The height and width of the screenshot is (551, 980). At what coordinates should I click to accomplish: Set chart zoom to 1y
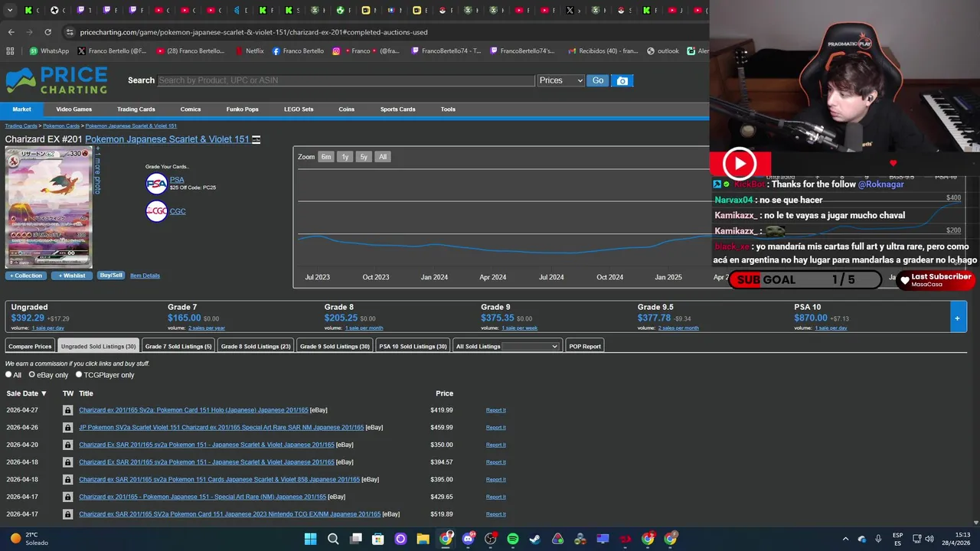pyautogui.click(x=345, y=157)
